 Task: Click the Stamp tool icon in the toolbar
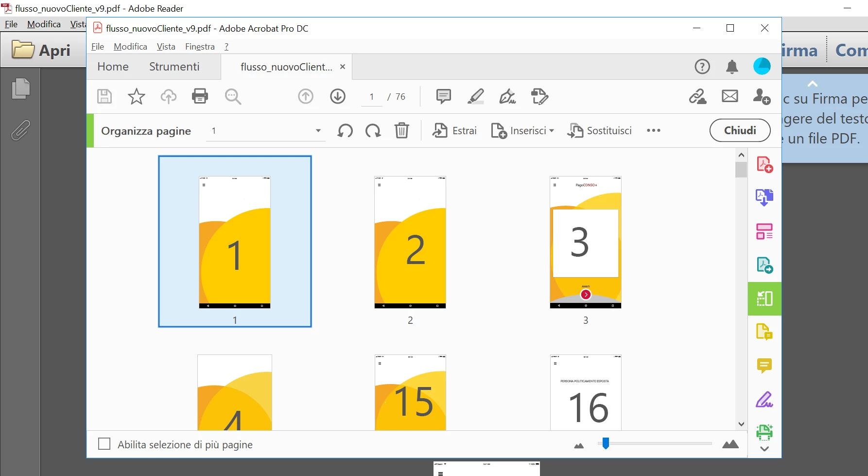[x=539, y=96]
